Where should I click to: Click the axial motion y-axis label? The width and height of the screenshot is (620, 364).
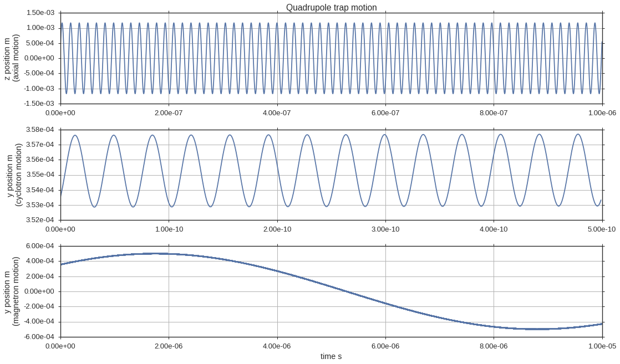[x=12, y=58]
